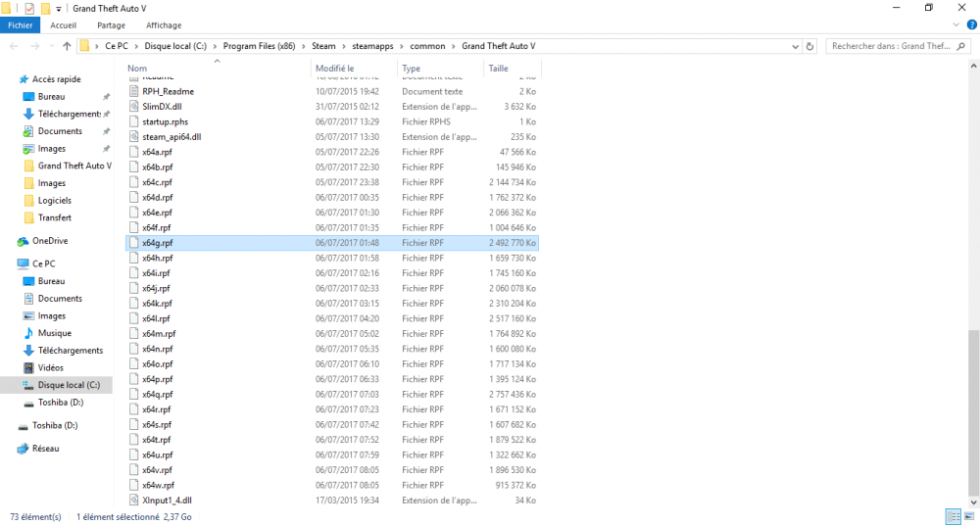Viewport: 980px width, 525px height.
Task: Select the x64t.rpf file name
Action: tap(156, 440)
